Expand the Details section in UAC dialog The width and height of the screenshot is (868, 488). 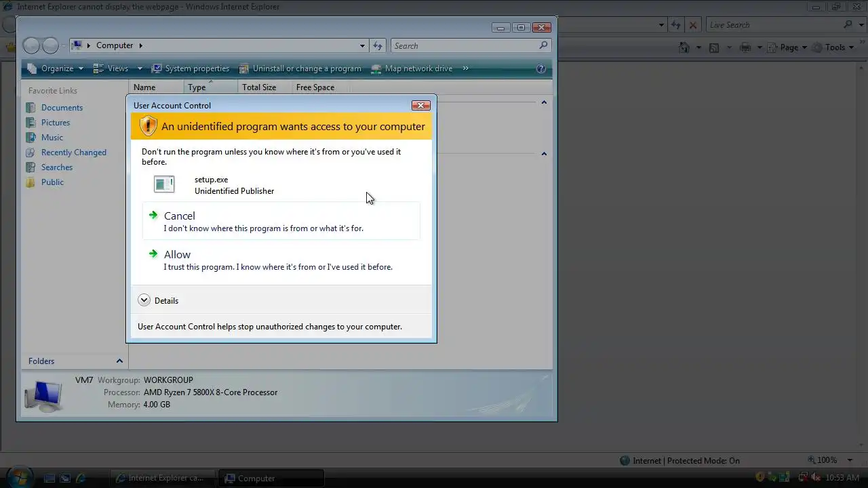pyautogui.click(x=158, y=300)
